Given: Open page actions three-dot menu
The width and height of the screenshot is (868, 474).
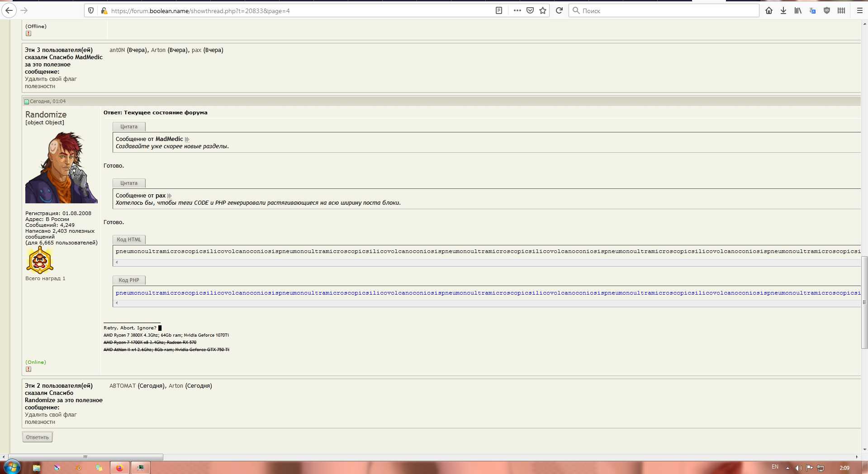Looking at the screenshot, I should point(517,10).
